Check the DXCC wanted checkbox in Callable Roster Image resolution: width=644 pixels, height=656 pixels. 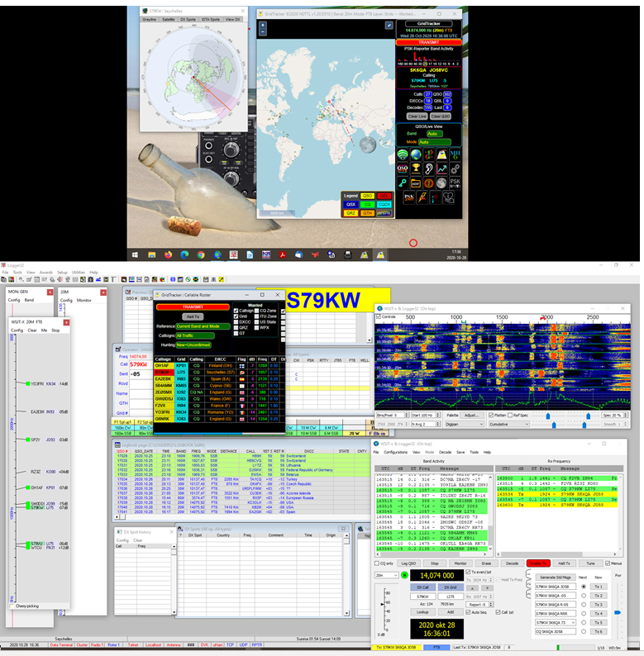236,322
